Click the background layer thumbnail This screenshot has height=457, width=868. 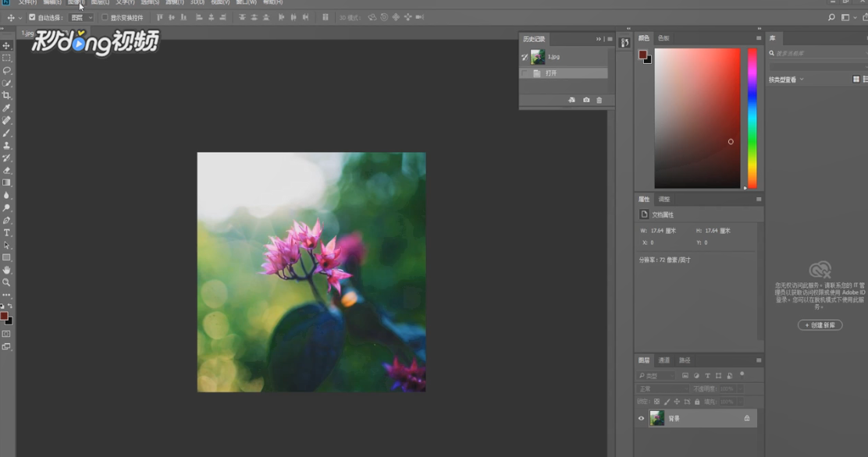coord(657,418)
